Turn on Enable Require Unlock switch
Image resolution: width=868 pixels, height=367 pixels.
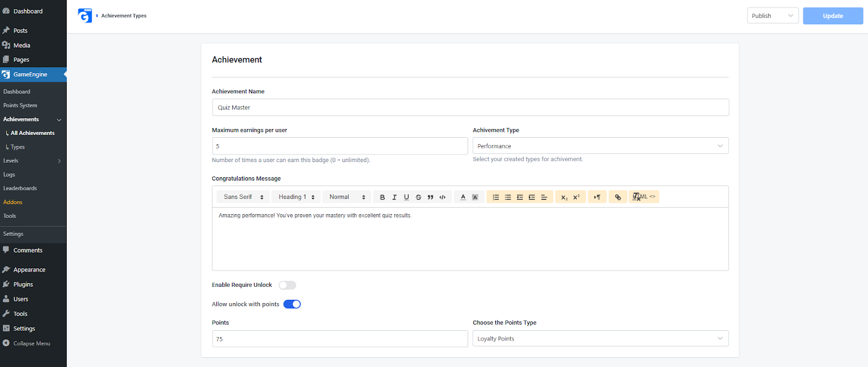pos(288,285)
